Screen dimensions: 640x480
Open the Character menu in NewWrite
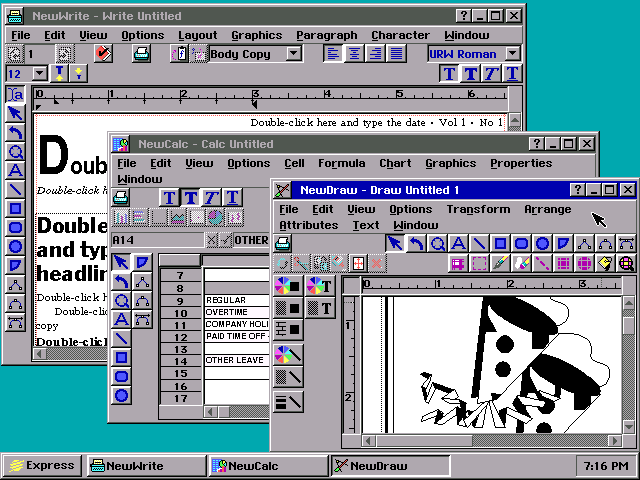400,36
